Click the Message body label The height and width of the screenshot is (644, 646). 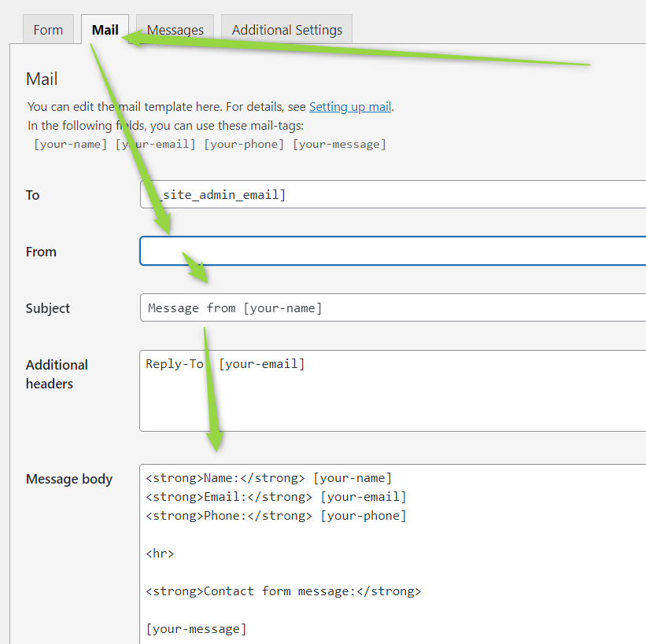(69, 479)
